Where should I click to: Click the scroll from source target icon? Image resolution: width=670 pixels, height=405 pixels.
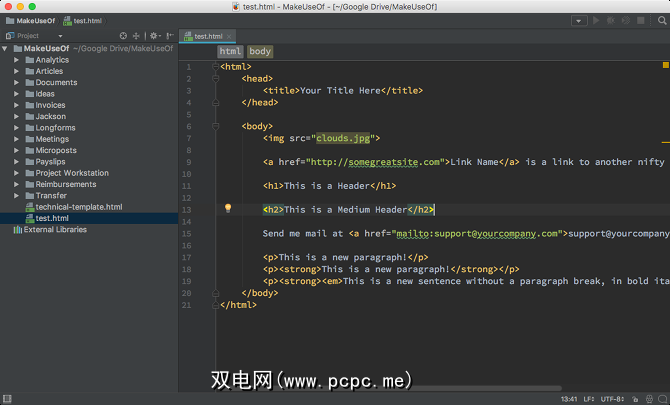(x=124, y=35)
